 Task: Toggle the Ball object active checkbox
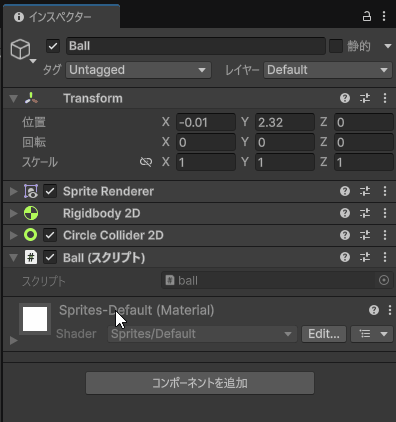[x=53, y=46]
